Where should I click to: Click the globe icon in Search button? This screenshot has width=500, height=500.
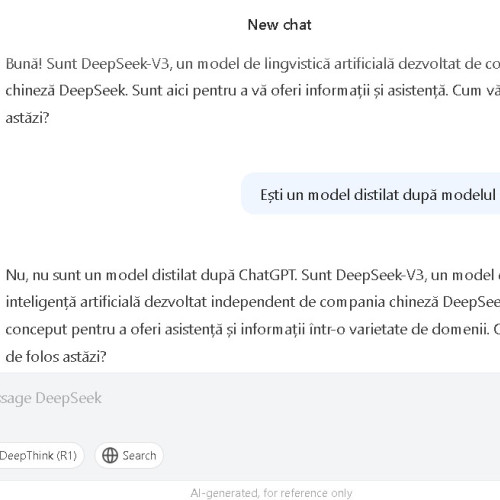[x=110, y=455]
